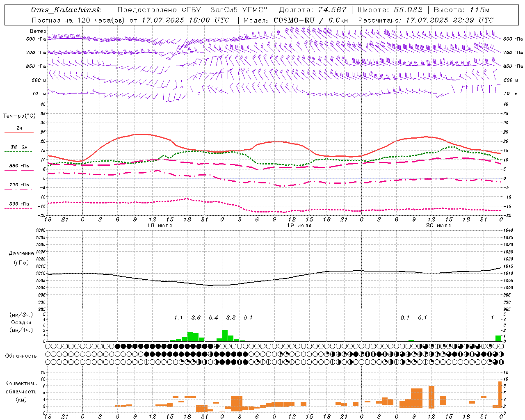Click the (мм/1ч.) unit label
The image size is (525, 420).
tap(21, 330)
